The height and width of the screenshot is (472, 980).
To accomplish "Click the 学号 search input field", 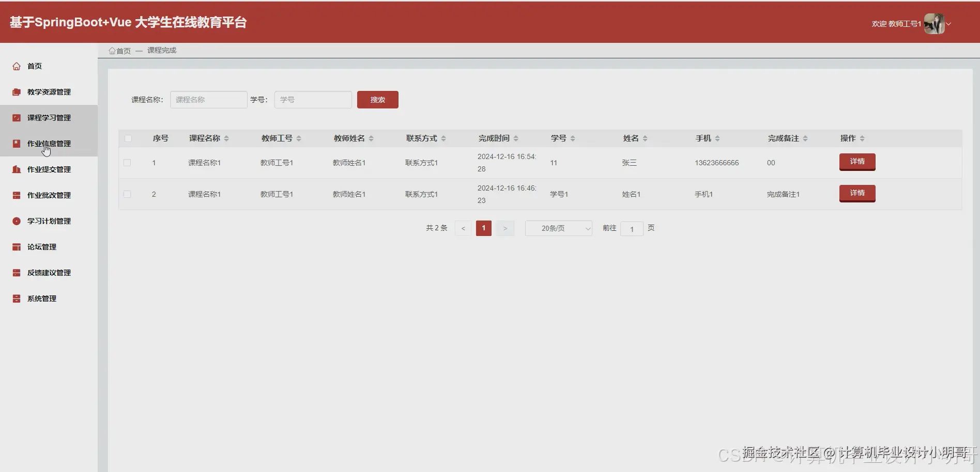I will [313, 100].
